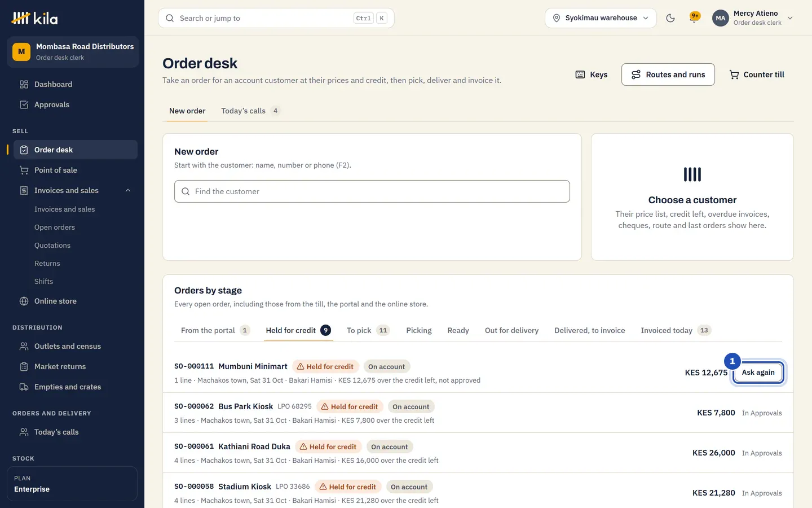Open Routes and runs

(x=668, y=75)
